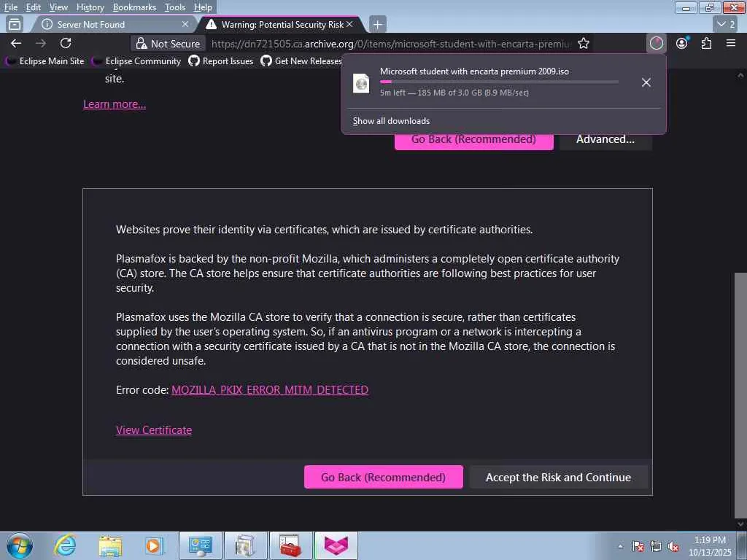747x560 pixels.
Task: Close the Potential Security Risk tab
Action: click(x=349, y=24)
